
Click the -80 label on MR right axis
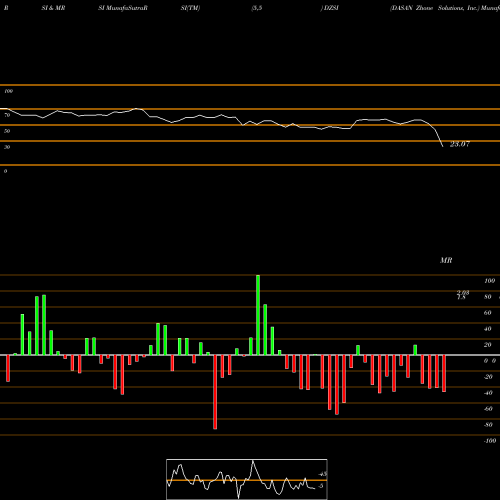[488, 425]
